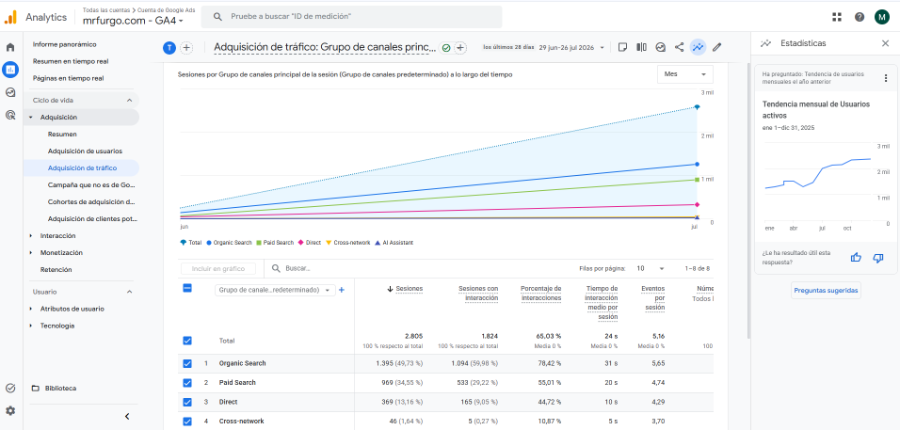Screen dimensions: 900x430
Task: Sort by Sesiones con interacción header
Action: click(x=478, y=293)
